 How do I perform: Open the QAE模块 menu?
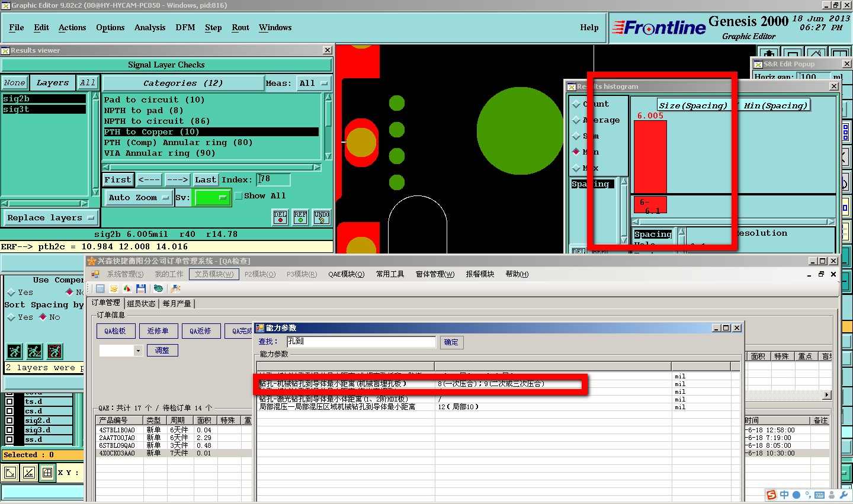click(x=347, y=274)
